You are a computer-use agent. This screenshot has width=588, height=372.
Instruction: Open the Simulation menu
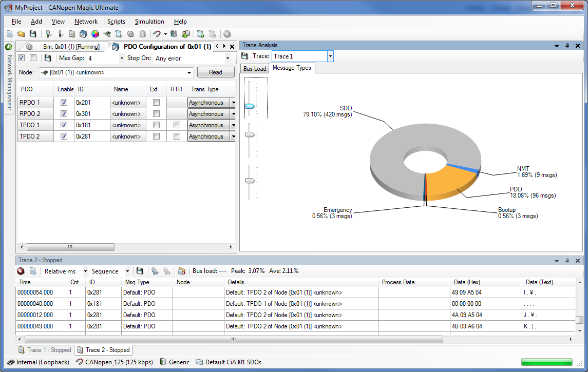(149, 22)
